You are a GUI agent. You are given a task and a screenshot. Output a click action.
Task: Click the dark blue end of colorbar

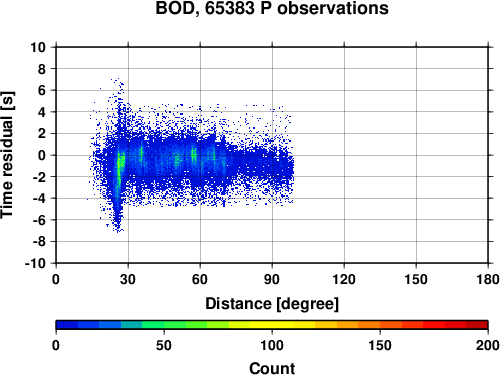tap(67, 325)
